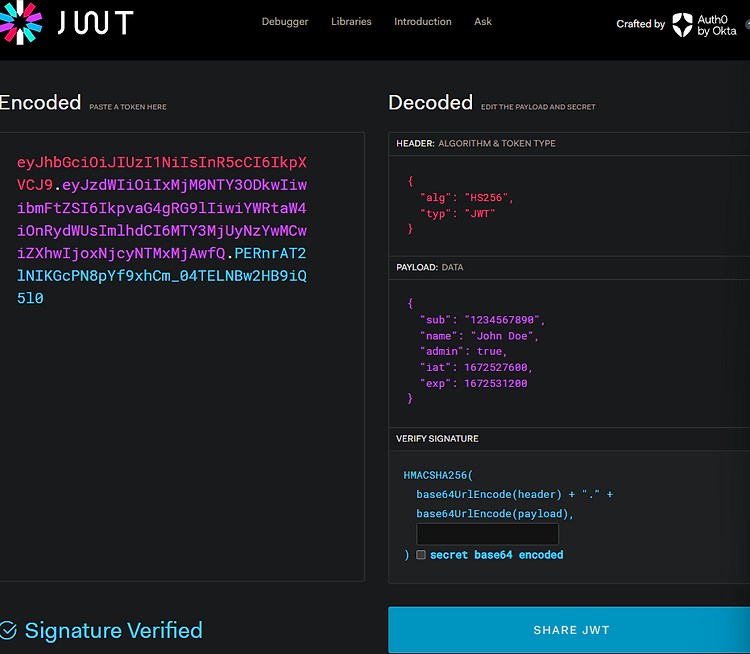Click the HMACSHA256( text line

[x=438, y=475]
